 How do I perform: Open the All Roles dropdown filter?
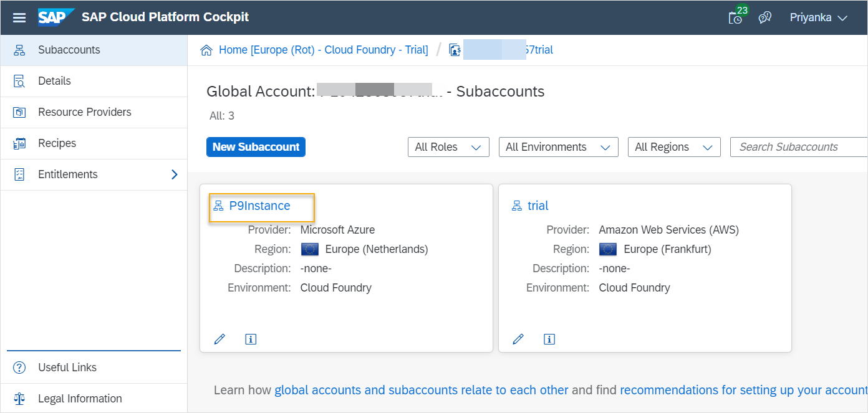[448, 147]
